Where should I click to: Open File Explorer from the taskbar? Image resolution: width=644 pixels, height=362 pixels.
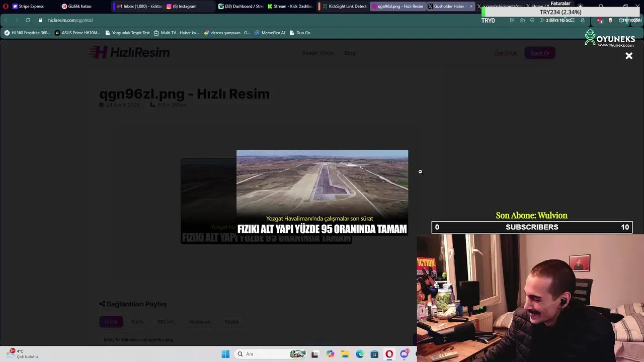click(x=345, y=354)
